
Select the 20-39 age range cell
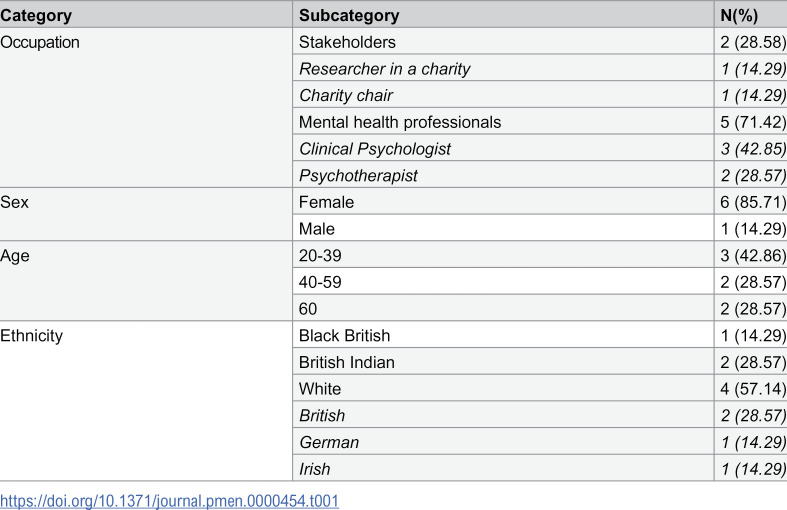coord(503,255)
